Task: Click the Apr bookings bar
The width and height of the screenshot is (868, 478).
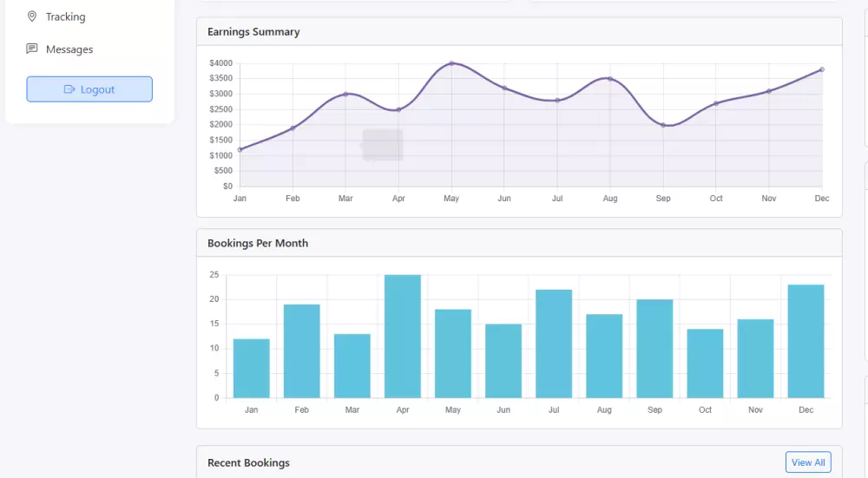Action: [403, 337]
